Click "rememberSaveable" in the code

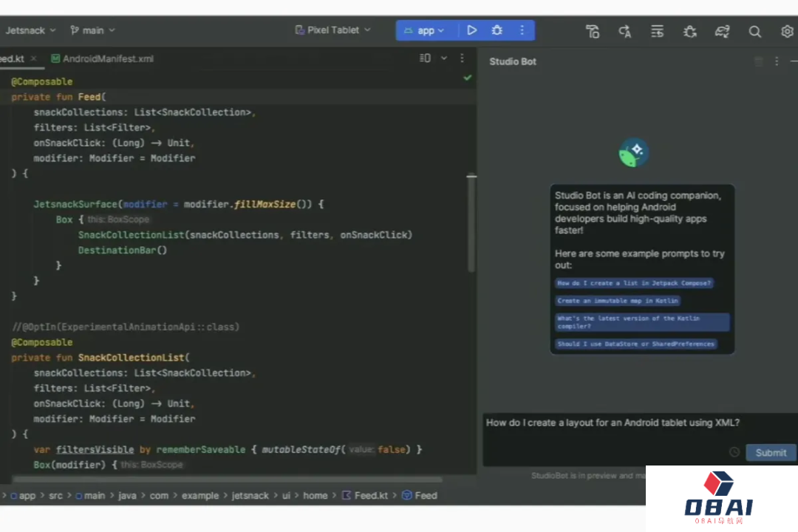coord(200,449)
